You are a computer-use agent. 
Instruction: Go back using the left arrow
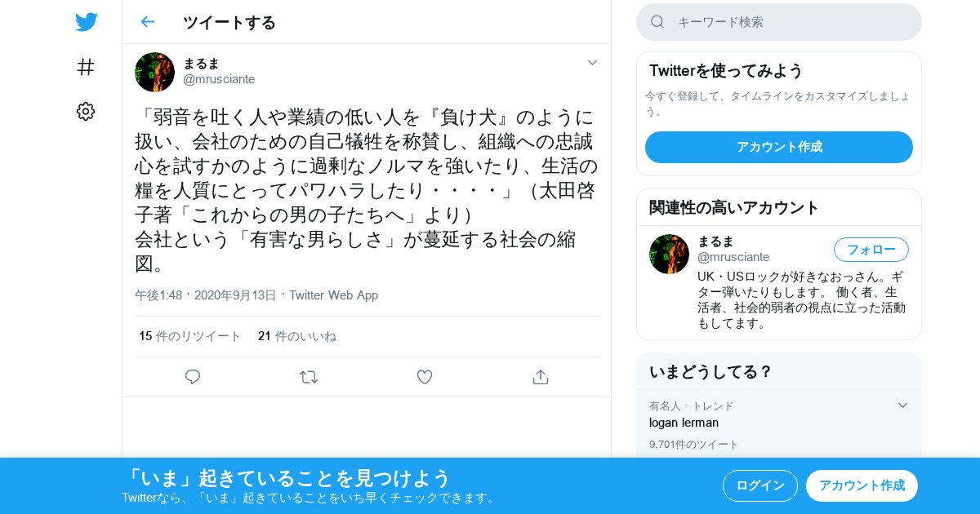tap(147, 22)
